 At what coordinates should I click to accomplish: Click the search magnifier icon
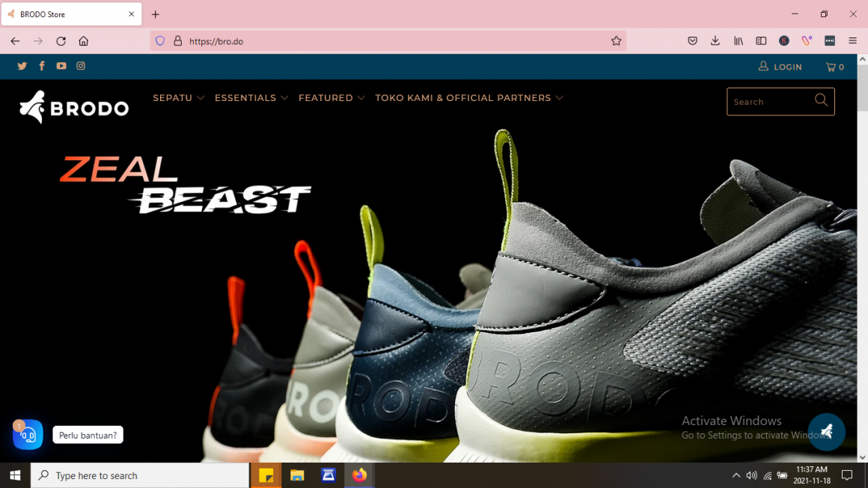pos(821,101)
